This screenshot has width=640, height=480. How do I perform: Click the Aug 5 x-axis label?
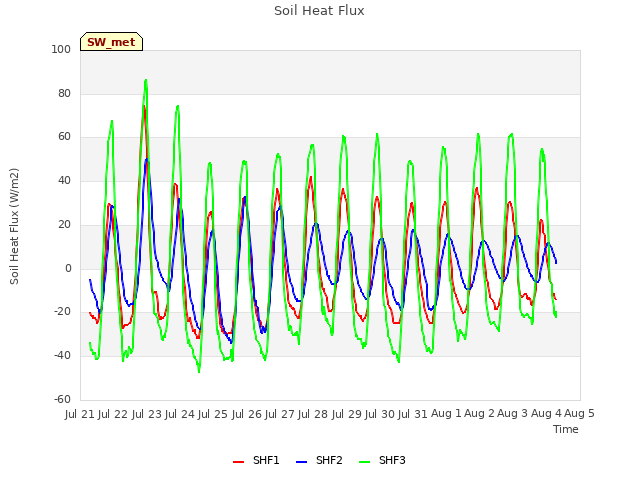click(x=579, y=414)
